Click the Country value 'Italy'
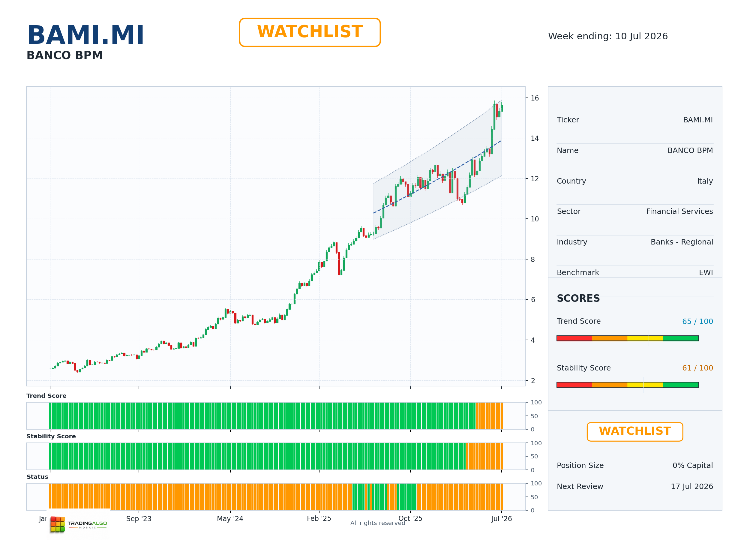The image size is (756, 540). [x=705, y=181]
